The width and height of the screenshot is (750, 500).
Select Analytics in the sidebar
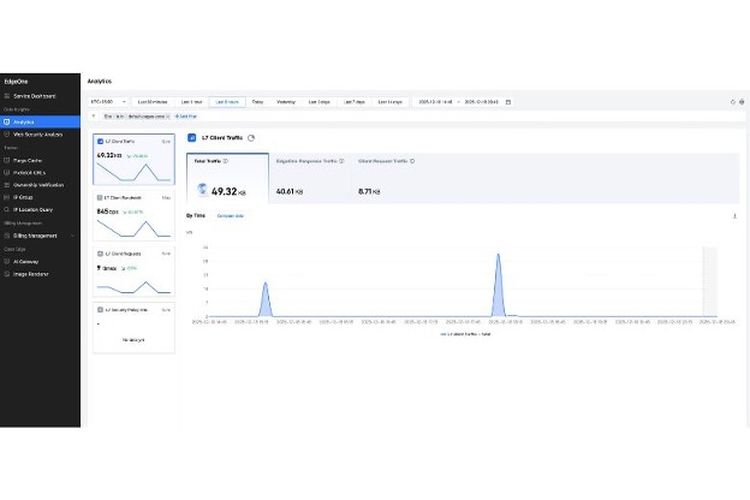pos(40,122)
